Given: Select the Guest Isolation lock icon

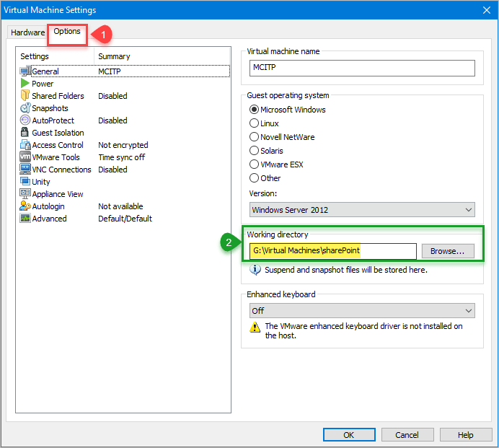Looking at the screenshot, I should (x=25, y=133).
